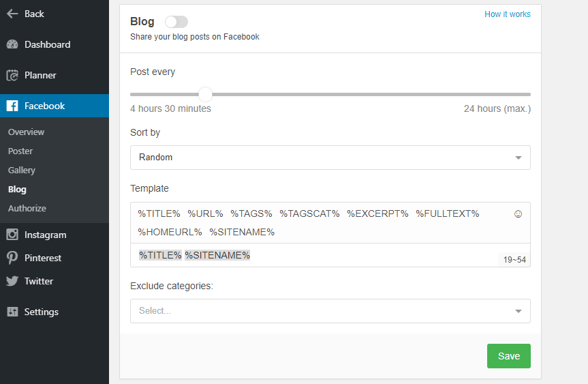Open Dashboard via its gauge icon
The image size is (588, 384).
tap(12, 44)
